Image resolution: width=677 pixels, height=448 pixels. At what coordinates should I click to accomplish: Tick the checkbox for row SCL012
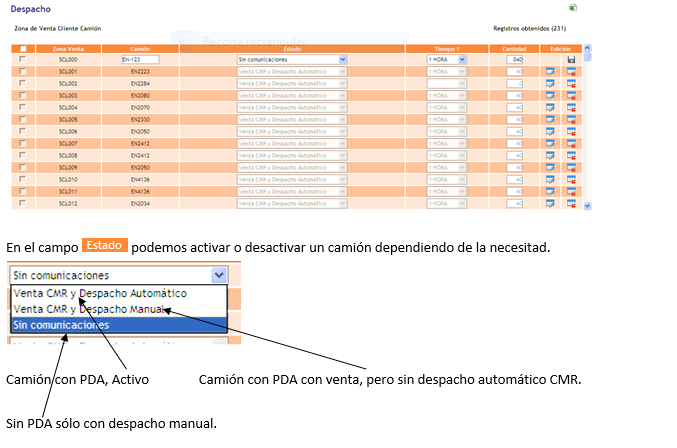[22, 203]
